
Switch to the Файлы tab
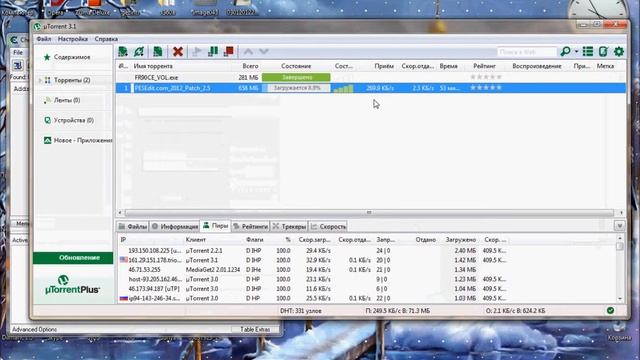(x=133, y=226)
